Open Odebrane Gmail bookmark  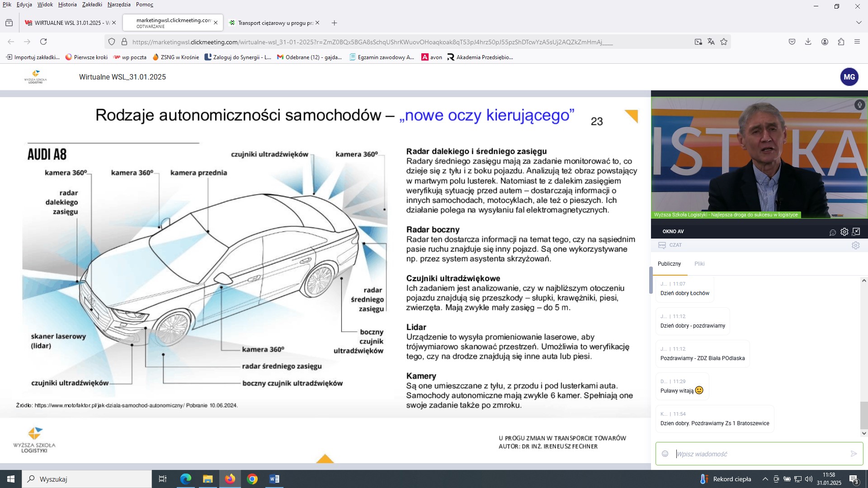pos(309,57)
